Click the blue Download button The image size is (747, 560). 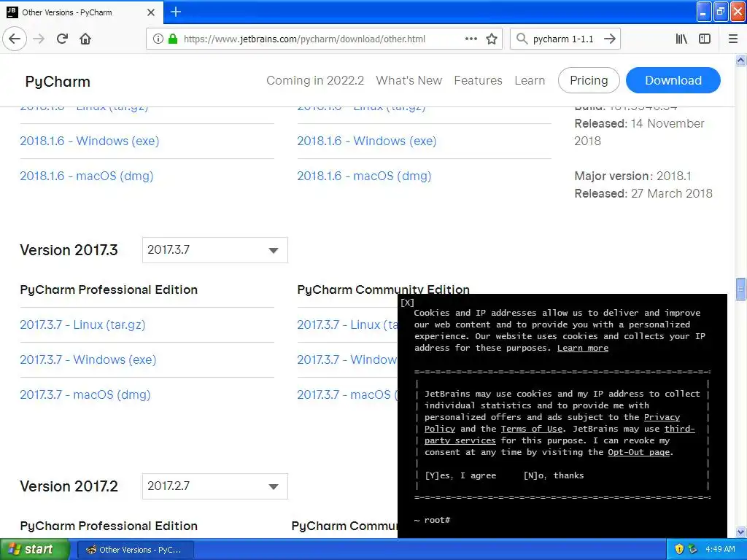tap(673, 80)
